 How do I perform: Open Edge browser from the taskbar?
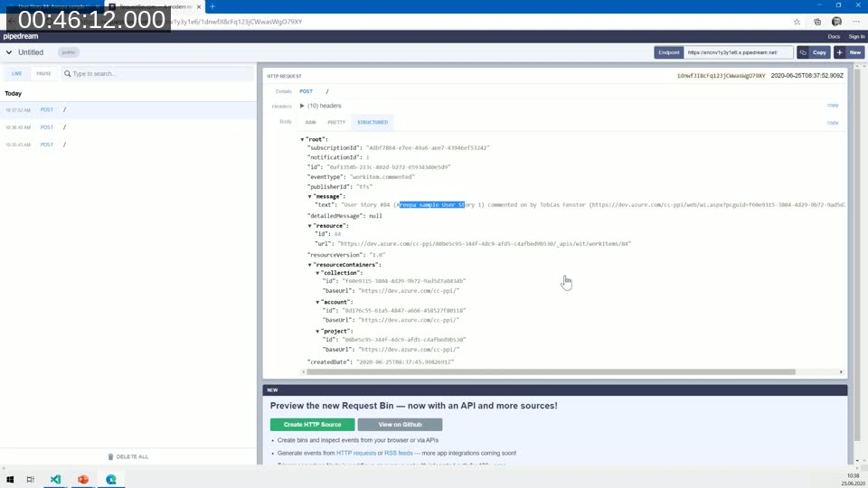coord(111,480)
